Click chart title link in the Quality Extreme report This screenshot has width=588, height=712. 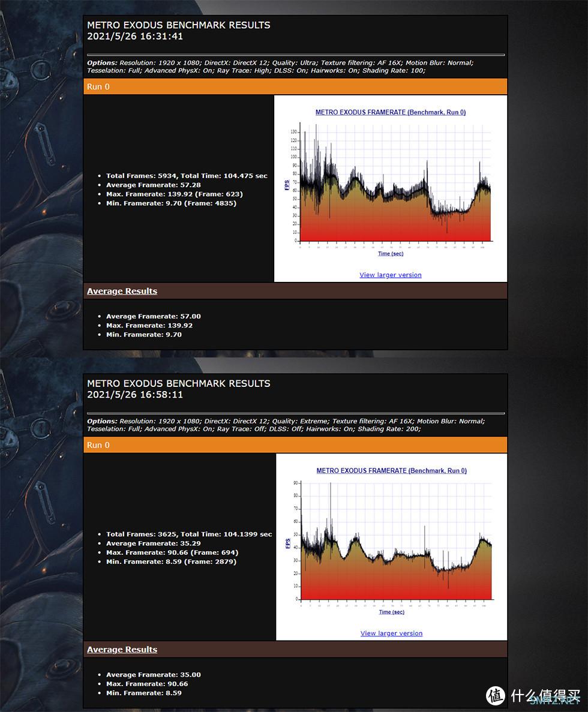pyautogui.click(x=391, y=470)
